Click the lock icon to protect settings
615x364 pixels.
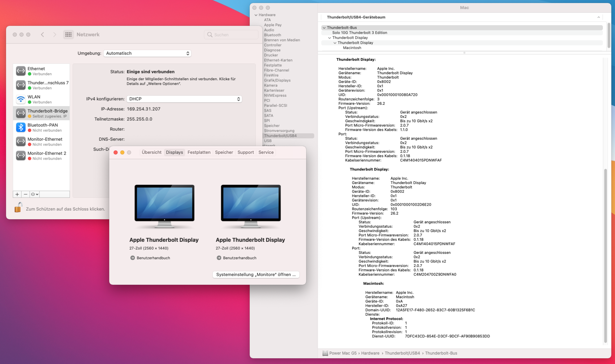(x=18, y=208)
